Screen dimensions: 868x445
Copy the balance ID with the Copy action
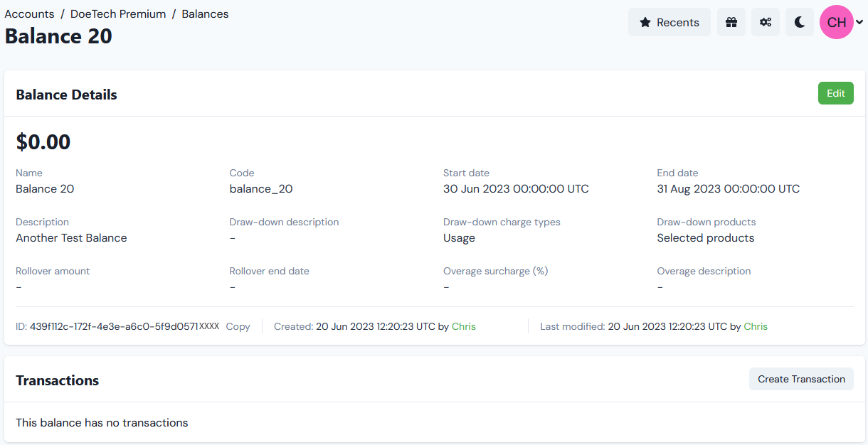(x=238, y=326)
